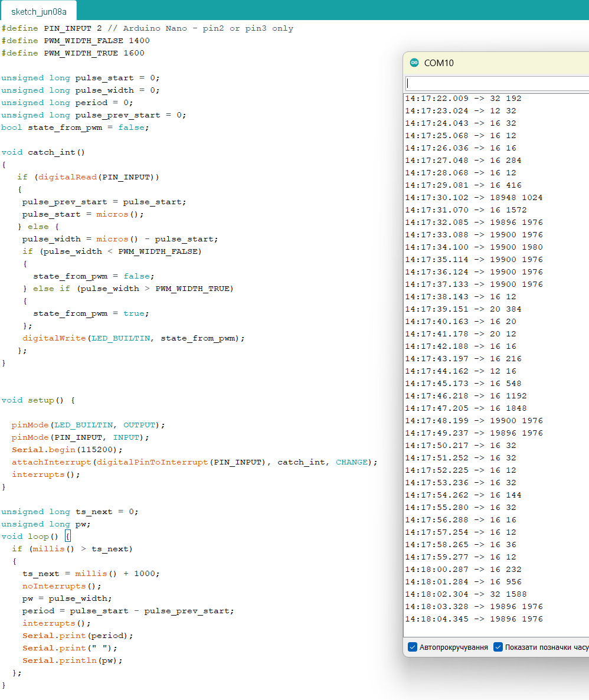The width and height of the screenshot is (589, 700).
Task: Click the 'if (digitalRead(PIN_INPUT))' line
Action: [88, 177]
